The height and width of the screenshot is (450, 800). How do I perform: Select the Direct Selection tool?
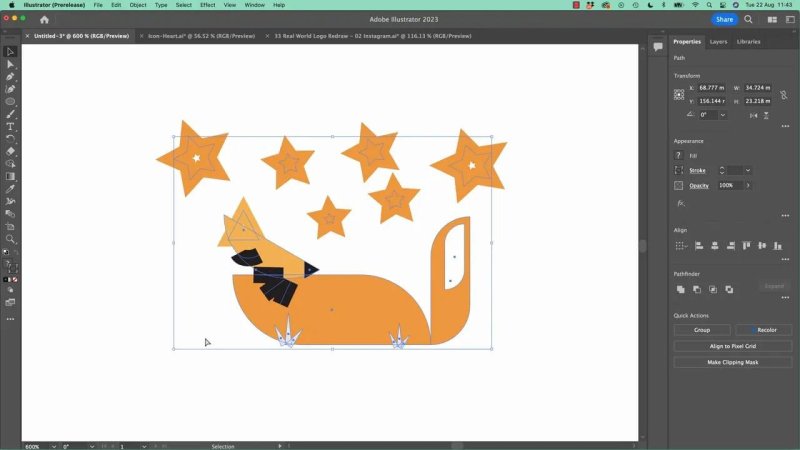[x=10, y=64]
